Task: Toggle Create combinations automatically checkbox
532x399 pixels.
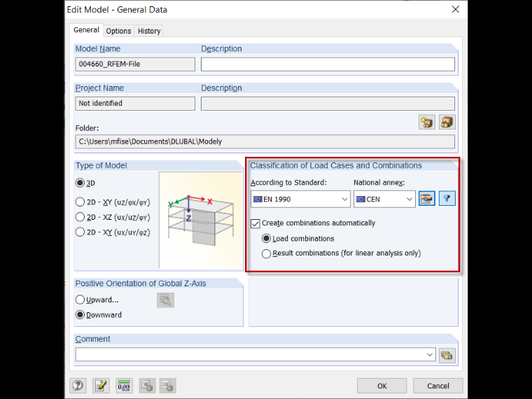Action: 255,223
